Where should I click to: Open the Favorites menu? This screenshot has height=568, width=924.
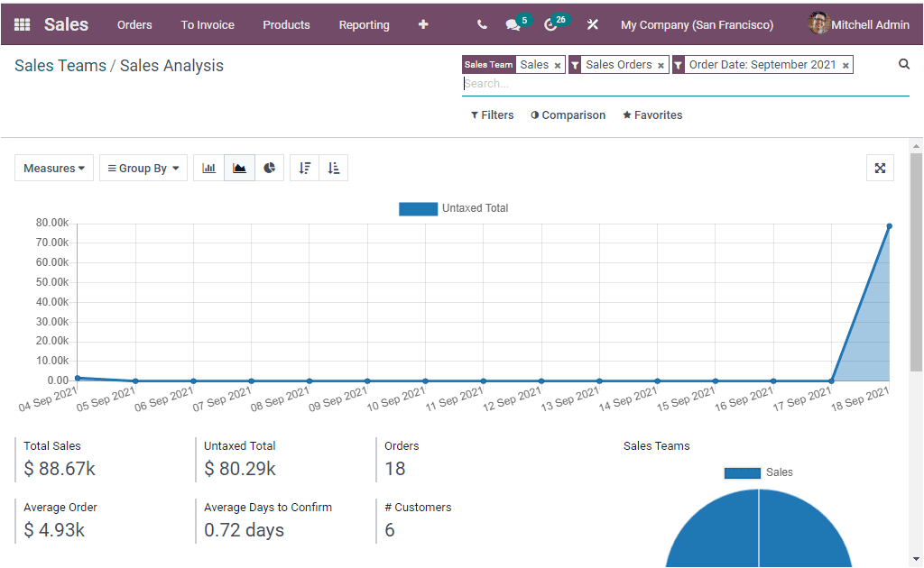[651, 115]
